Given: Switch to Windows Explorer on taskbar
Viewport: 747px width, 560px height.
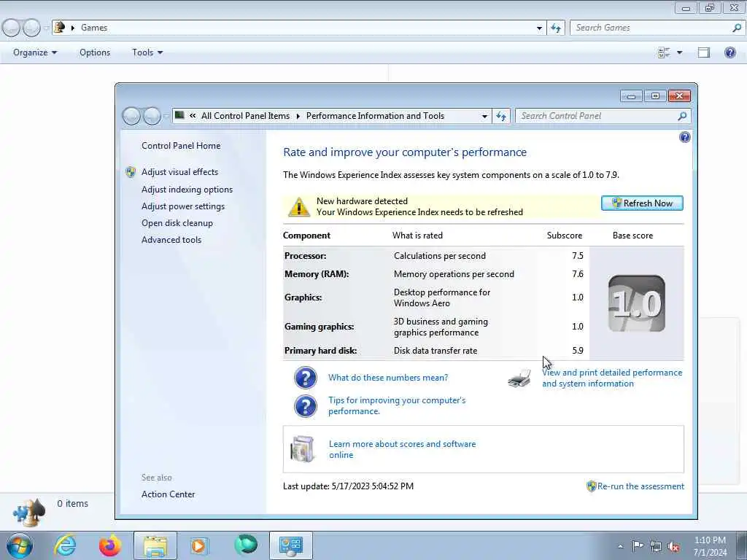Looking at the screenshot, I should click(155, 545).
